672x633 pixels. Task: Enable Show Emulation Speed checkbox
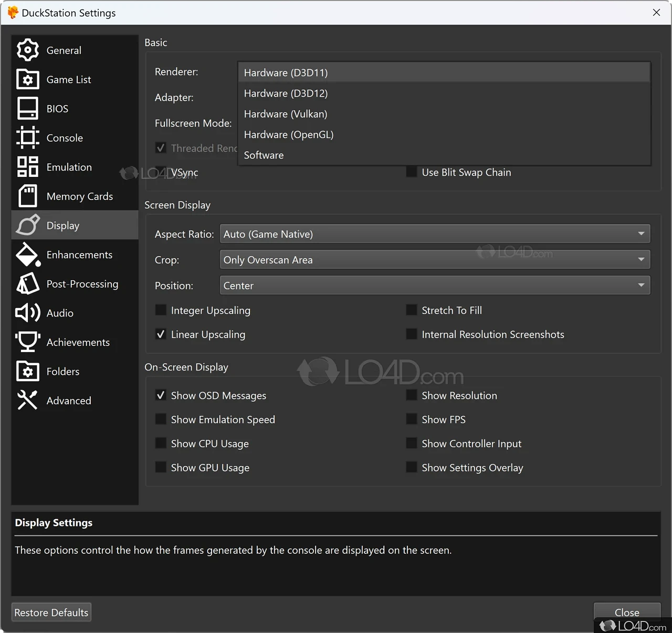point(161,419)
